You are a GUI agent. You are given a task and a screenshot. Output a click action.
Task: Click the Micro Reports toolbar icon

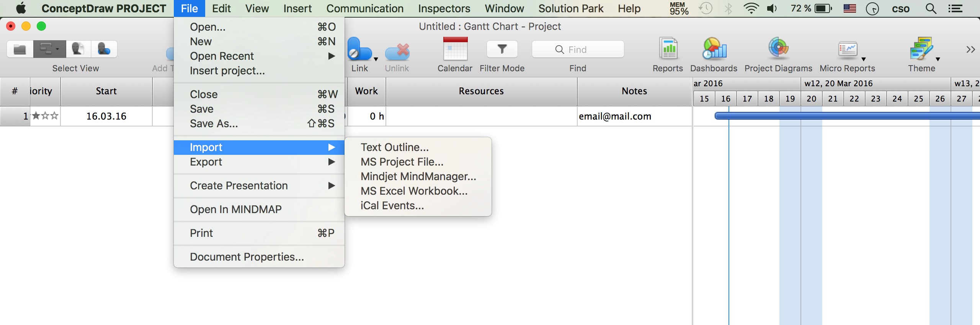[x=848, y=50]
